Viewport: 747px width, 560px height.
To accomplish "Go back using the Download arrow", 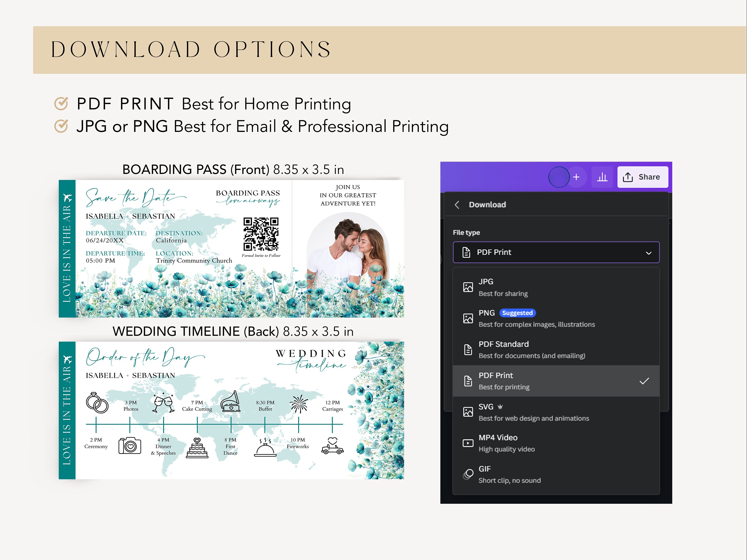I will point(457,205).
